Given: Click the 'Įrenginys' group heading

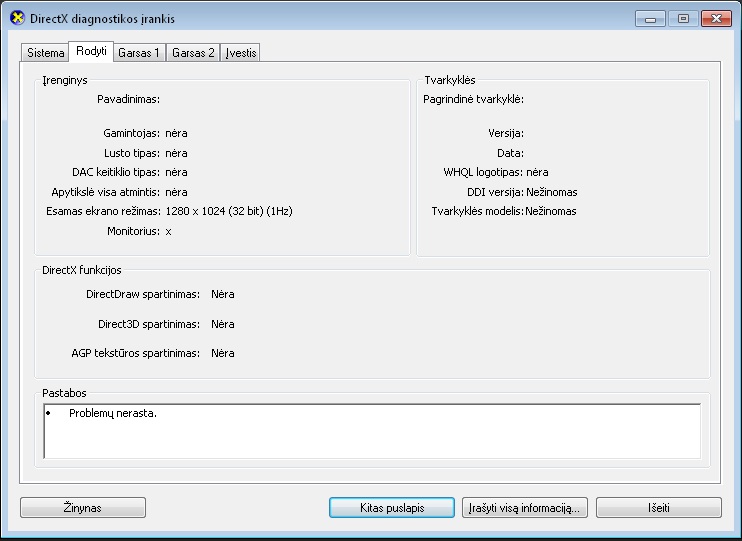Looking at the screenshot, I should click(65, 80).
